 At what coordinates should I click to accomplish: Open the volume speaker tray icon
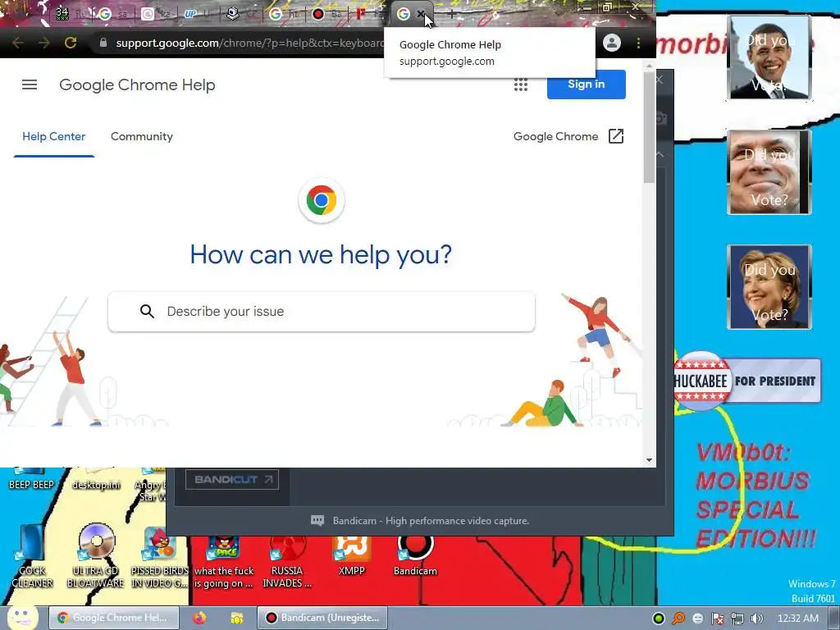click(756, 619)
